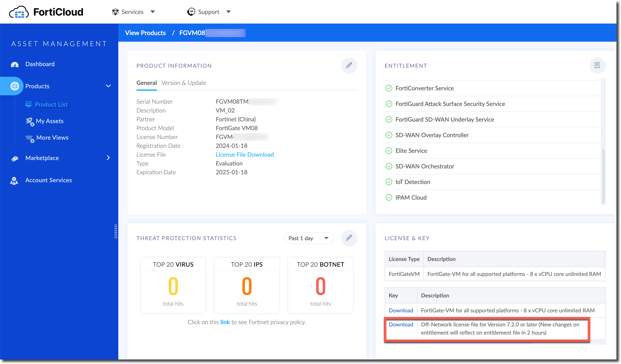Open the Entitlement details document icon
Viewport: 621px width, 364px height.
[x=597, y=65]
